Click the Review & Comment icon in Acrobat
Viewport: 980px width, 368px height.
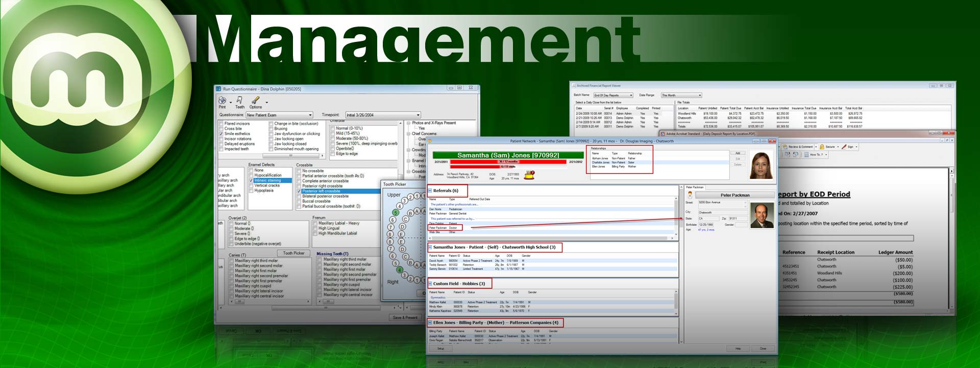786,147
